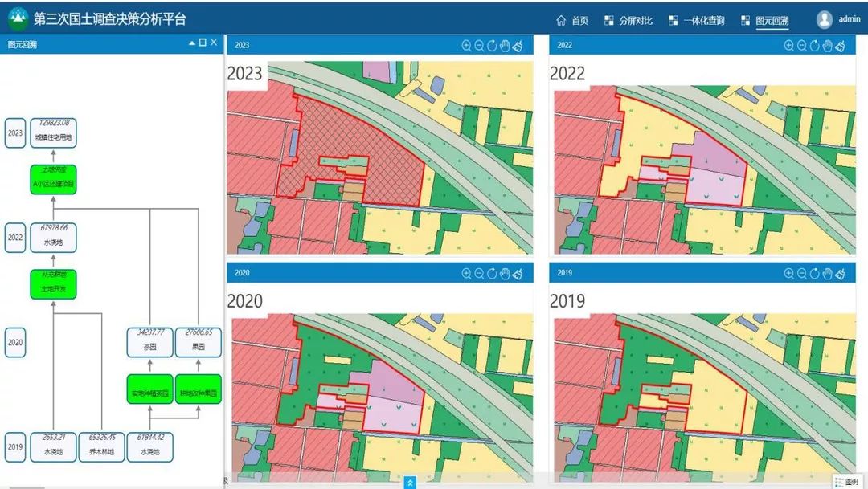The width and height of the screenshot is (868, 489).
Task: Open the admin user avatar
Action: pyautogui.click(x=825, y=20)
